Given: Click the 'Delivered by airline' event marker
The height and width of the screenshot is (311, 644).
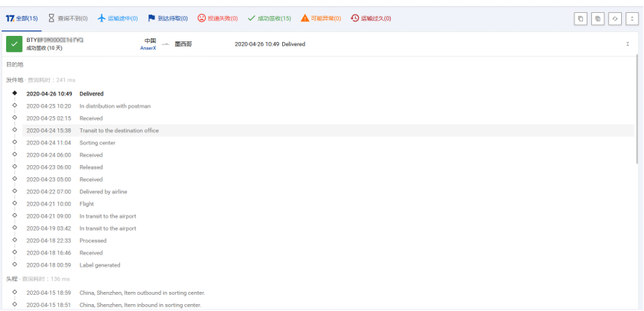Looking at the screenshot, I should coord(15,192).
